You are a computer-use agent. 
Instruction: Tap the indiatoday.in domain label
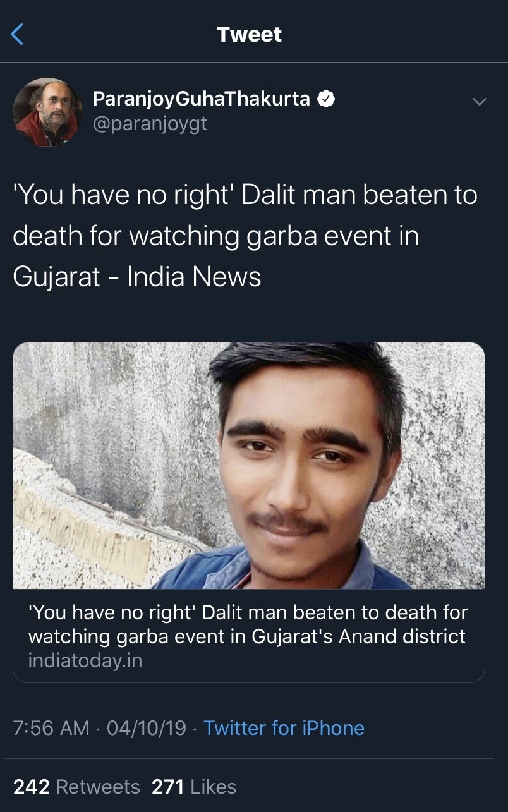pos(85,661)
